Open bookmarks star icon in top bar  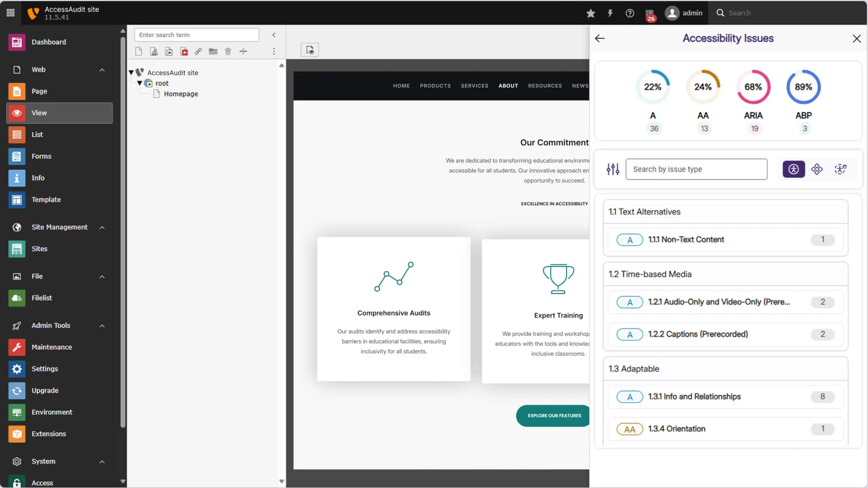(x=591, y=13)
